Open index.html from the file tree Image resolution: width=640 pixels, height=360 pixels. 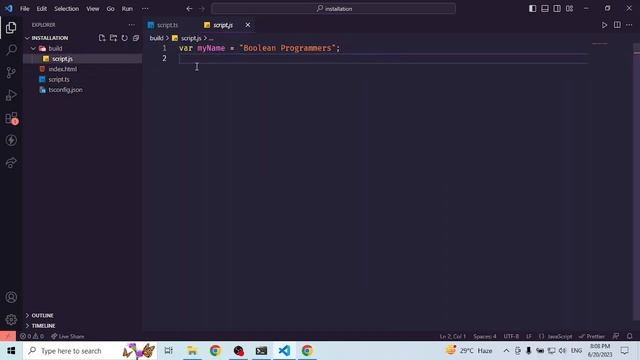pos(83,69)
